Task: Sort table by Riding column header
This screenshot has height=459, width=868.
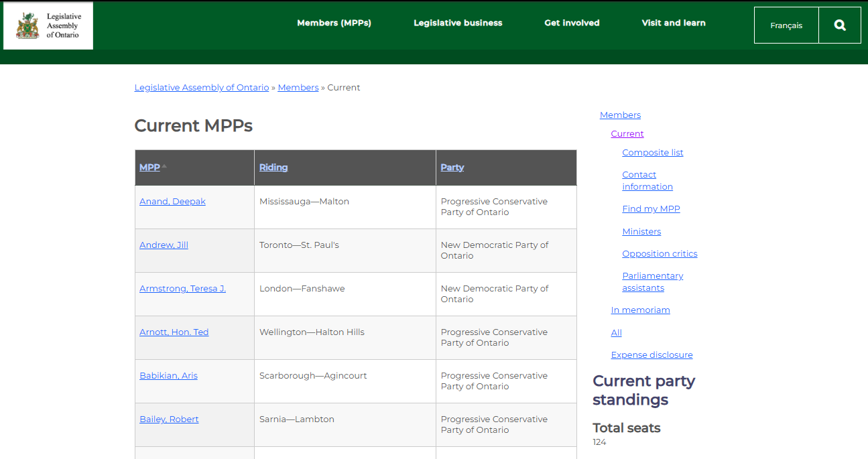Action: 273,168
